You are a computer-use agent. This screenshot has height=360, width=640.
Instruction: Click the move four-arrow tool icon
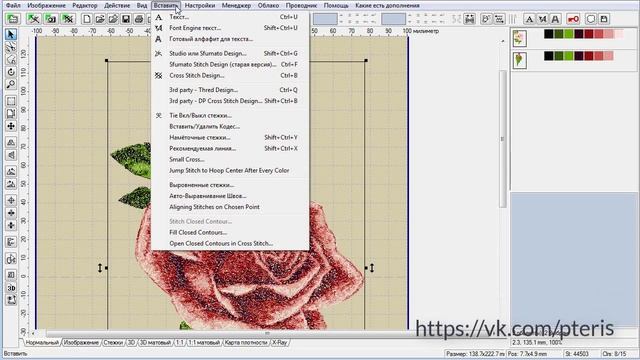[11, 126]
